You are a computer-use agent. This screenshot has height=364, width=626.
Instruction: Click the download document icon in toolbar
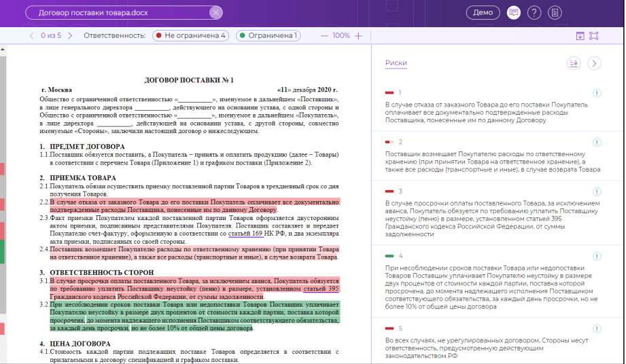click(580, 36)
